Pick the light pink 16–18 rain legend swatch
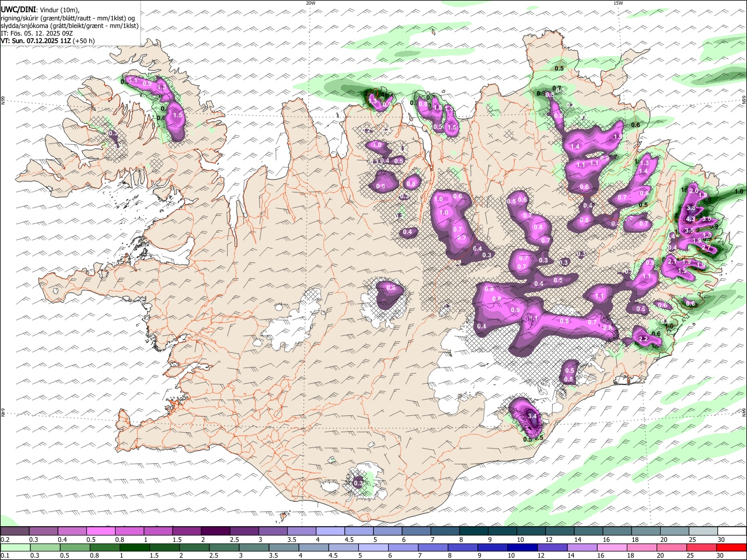 612,547
